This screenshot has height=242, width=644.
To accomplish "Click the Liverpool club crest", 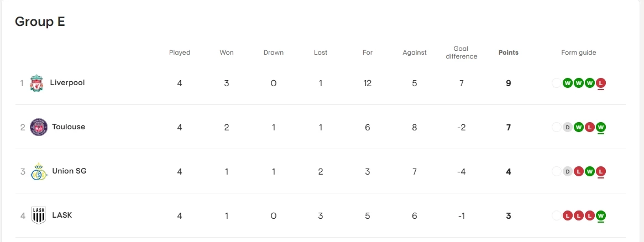I will click(36, 83).
